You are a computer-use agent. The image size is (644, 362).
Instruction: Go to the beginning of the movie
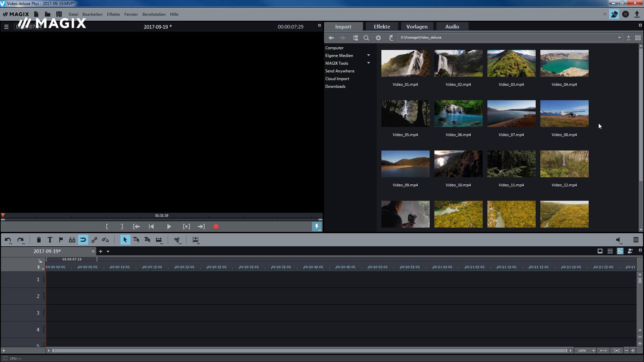151,227
